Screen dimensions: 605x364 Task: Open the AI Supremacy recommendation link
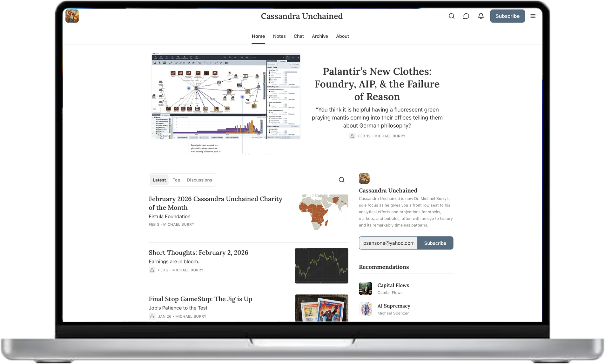393,306
